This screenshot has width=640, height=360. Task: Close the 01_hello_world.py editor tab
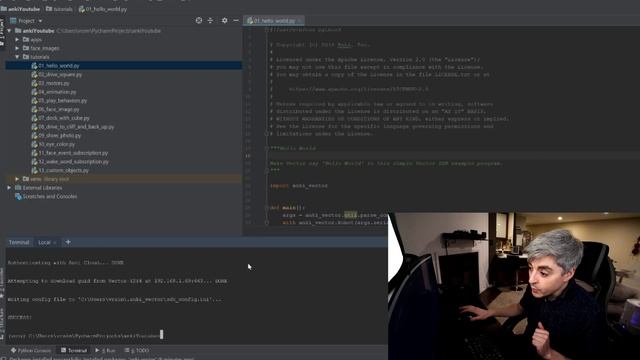300,21
